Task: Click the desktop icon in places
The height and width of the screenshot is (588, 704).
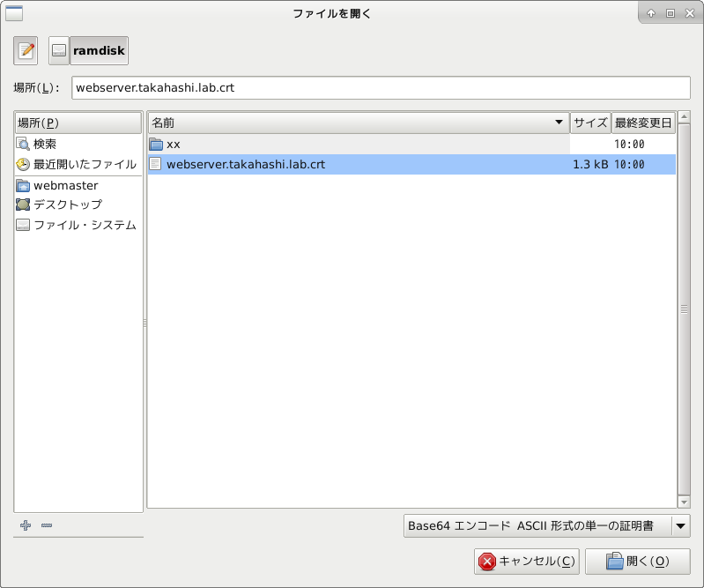Action: click(23, 205)
